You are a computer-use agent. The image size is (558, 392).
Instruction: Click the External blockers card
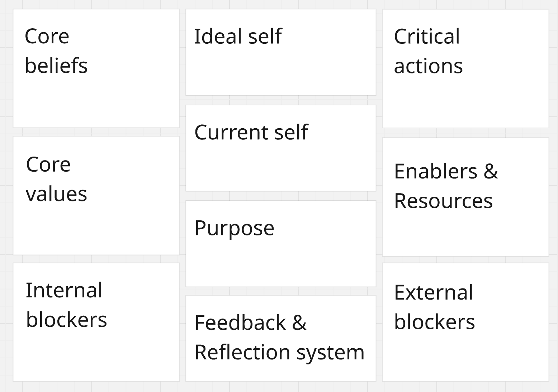[x=465, y=322]
